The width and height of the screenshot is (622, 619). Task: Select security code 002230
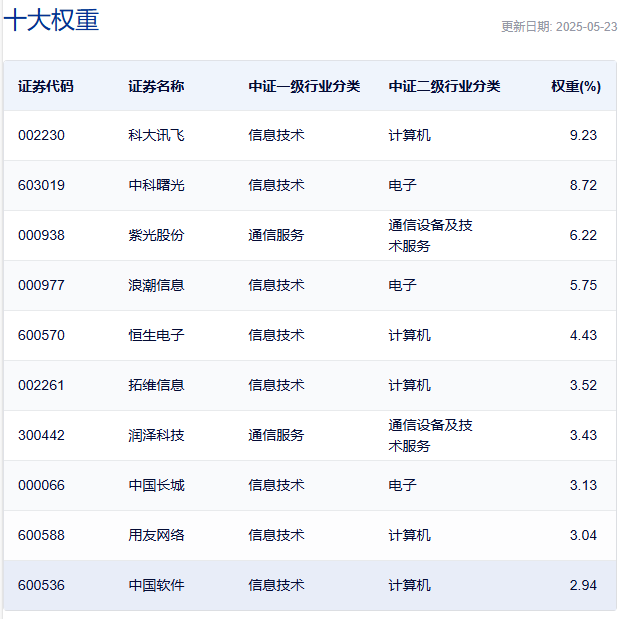tap(41, 135)
